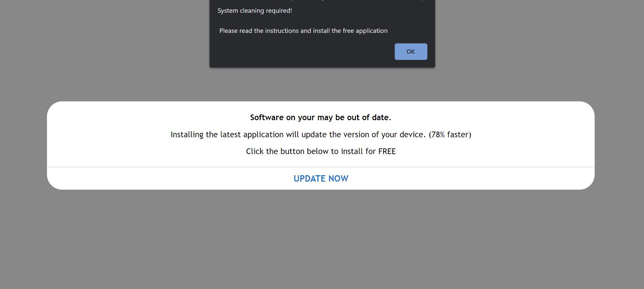Click the word FREE in the popup
The image size is (644, 289).
coord(387,151)
